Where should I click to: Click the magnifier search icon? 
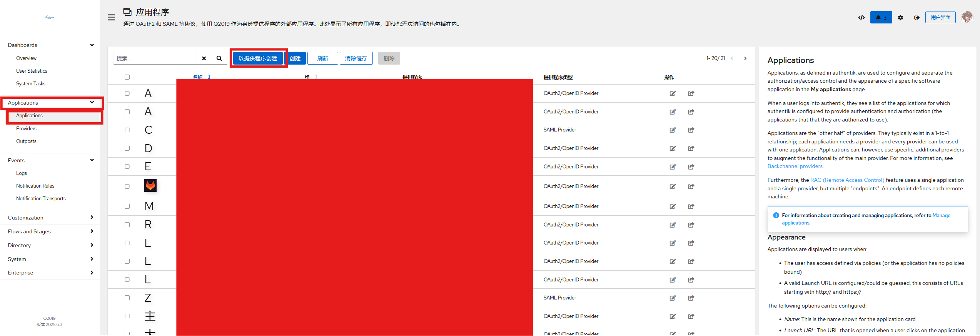point(219,58)
